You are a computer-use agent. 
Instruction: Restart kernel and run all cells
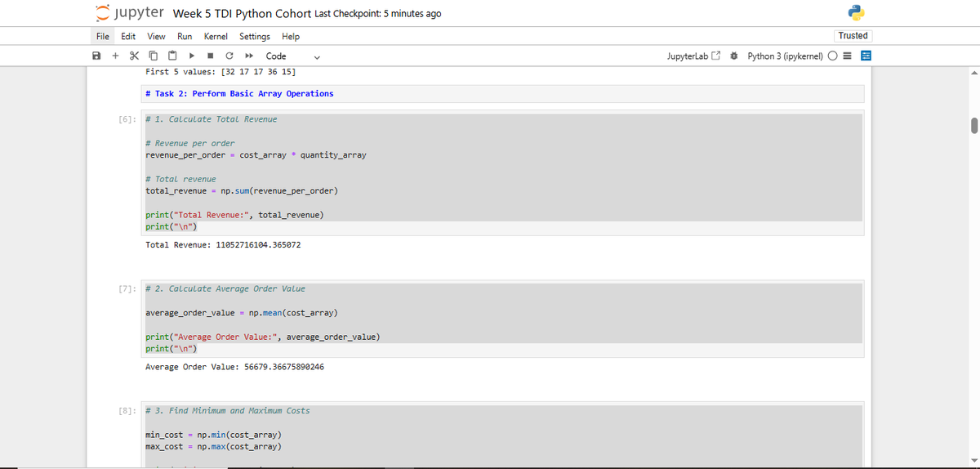tap(247, 56)
